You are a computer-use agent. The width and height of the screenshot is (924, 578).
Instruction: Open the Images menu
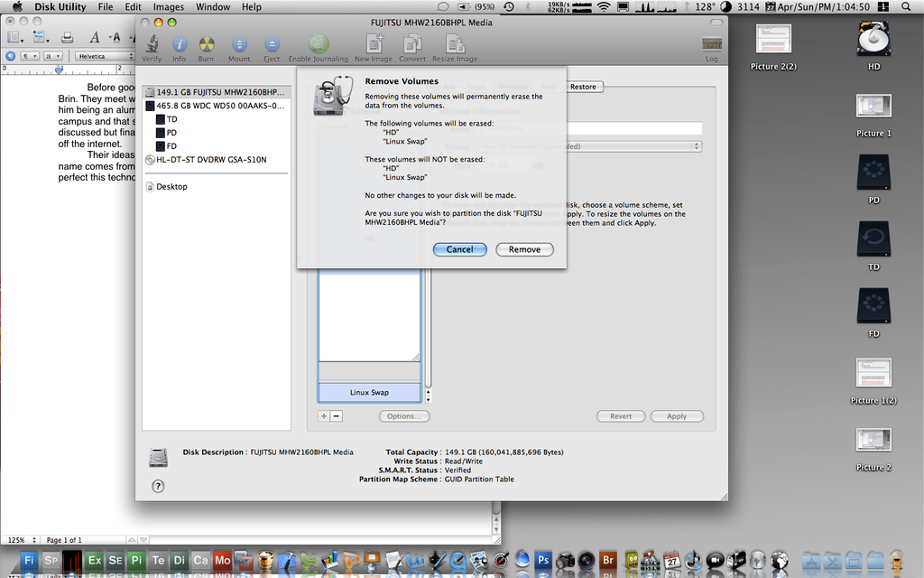coord(168,6)
